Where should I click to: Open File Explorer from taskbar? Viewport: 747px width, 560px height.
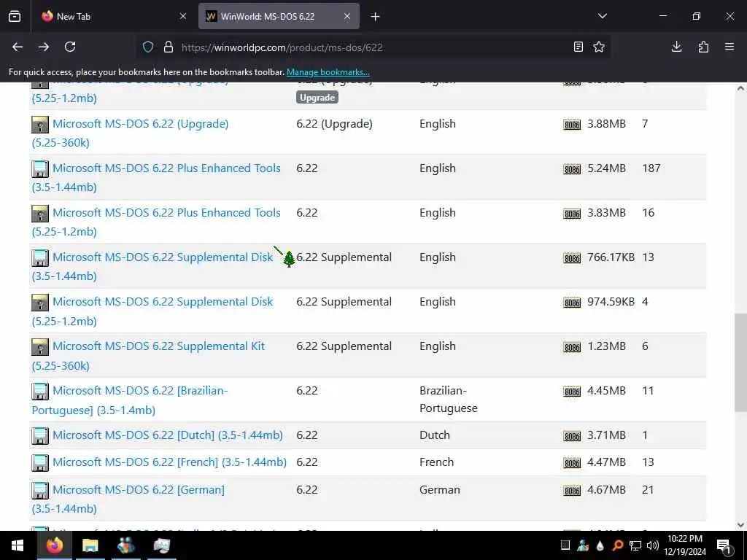[90, 545]
